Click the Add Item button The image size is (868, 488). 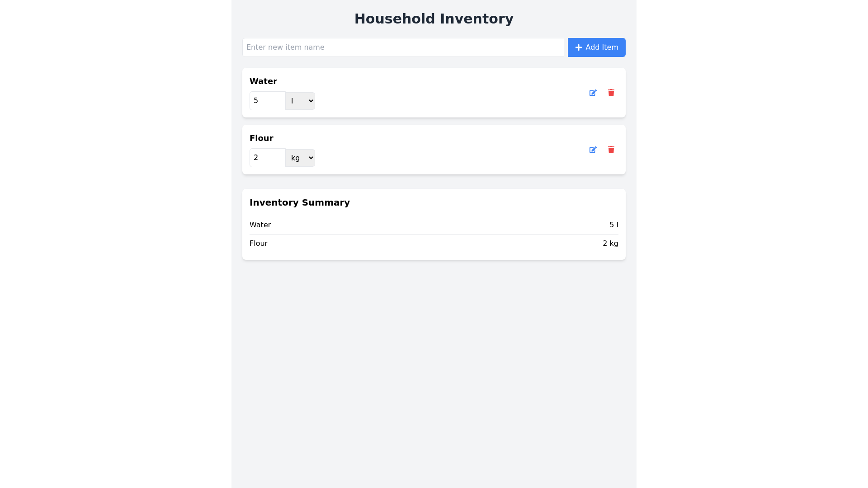click(596, 47)
